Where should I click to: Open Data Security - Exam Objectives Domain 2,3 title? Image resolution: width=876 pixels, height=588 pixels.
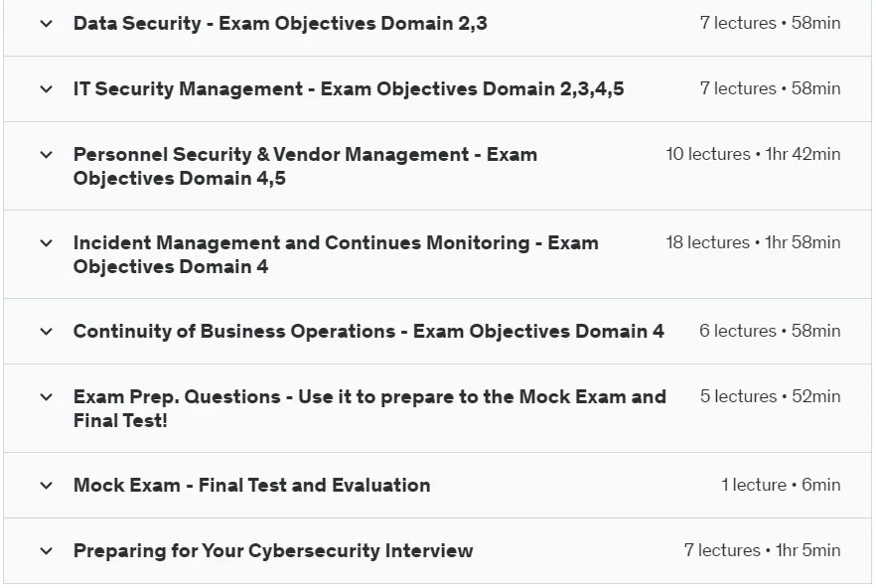click(280, 24)
